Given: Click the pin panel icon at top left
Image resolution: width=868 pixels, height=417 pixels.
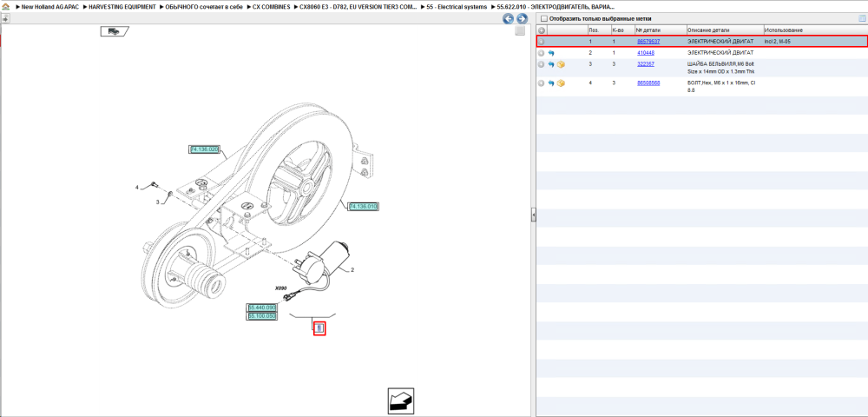Looking at the screenshot, I should [5, 18].
